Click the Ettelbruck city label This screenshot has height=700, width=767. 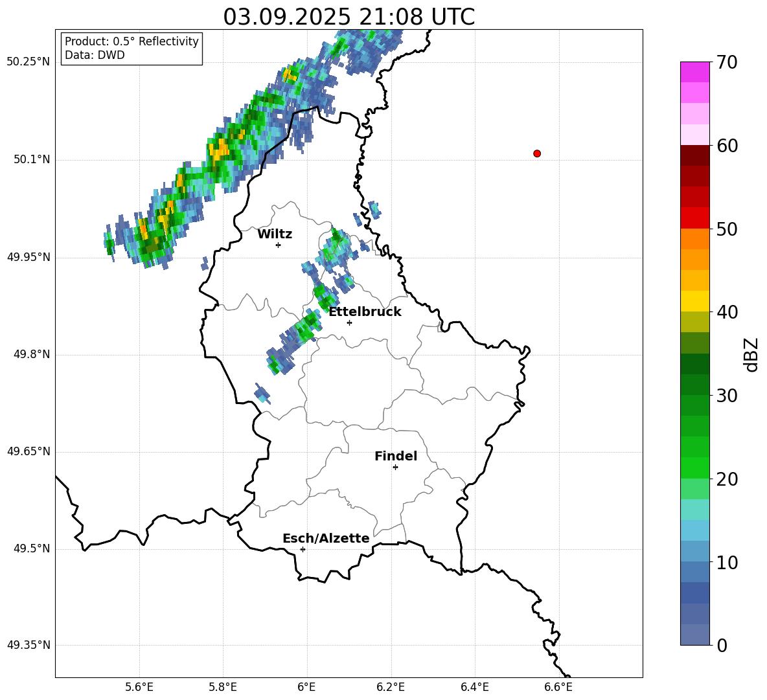[365, 312]
